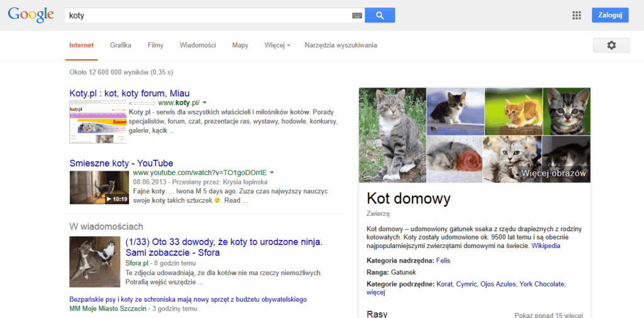Image resolution: width=644 pixels, height=318 pixels.
Task: Open the Wikipedia link in description
Action: click(546, 246)
